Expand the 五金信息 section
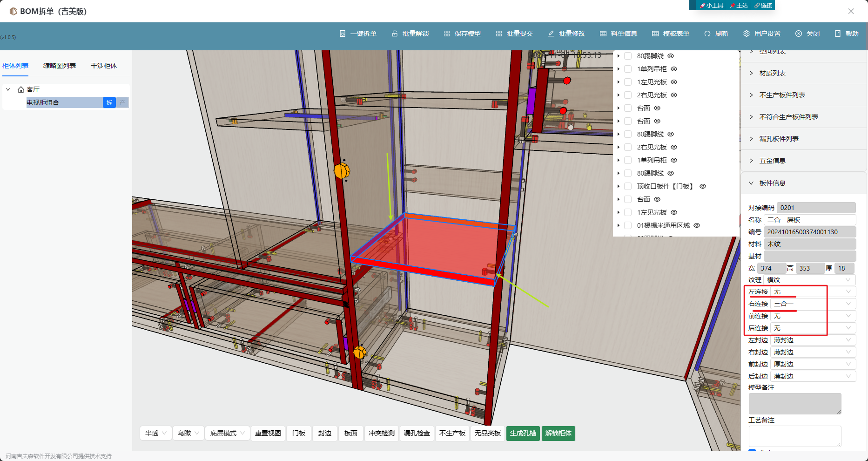 point(772,161)
